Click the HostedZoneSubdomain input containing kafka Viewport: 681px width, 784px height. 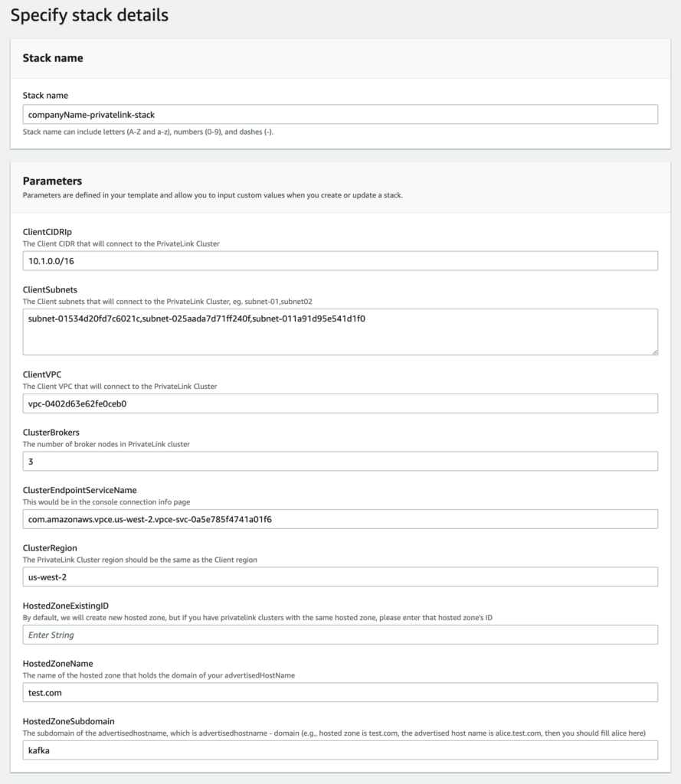click(340, 750)
